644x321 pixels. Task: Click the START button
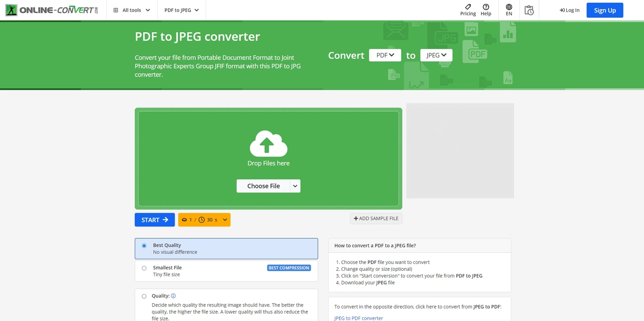tap(155, 220)
